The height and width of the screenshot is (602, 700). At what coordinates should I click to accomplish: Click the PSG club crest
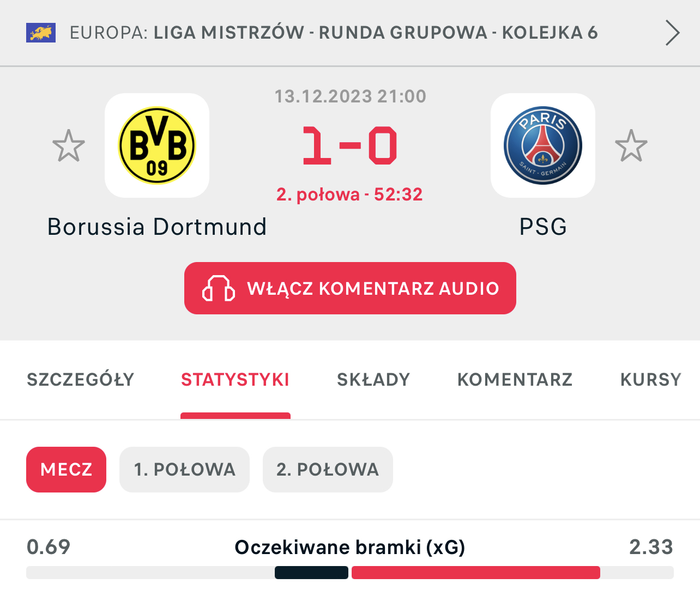coord(542,145)
